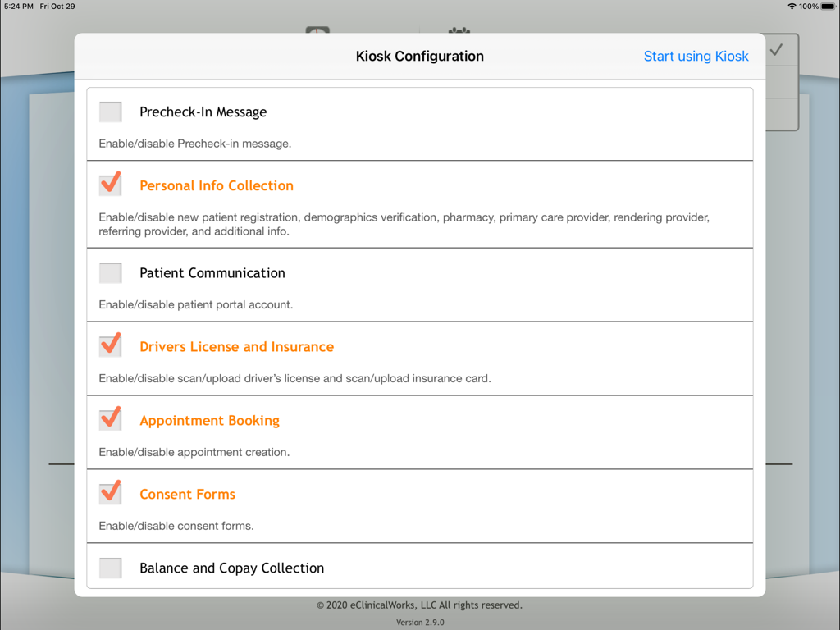Tap the Personal Info Collection label
Screen dimensions: 840x630
tap(216, 185)
